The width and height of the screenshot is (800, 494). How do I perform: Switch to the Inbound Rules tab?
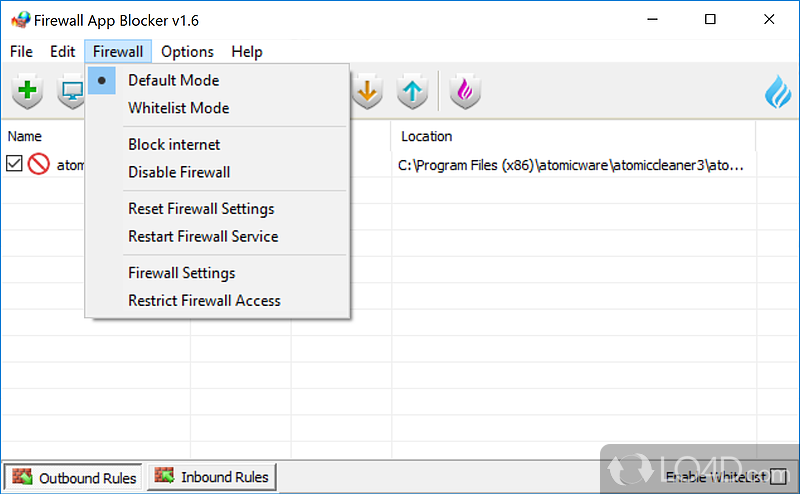(211, 477)
